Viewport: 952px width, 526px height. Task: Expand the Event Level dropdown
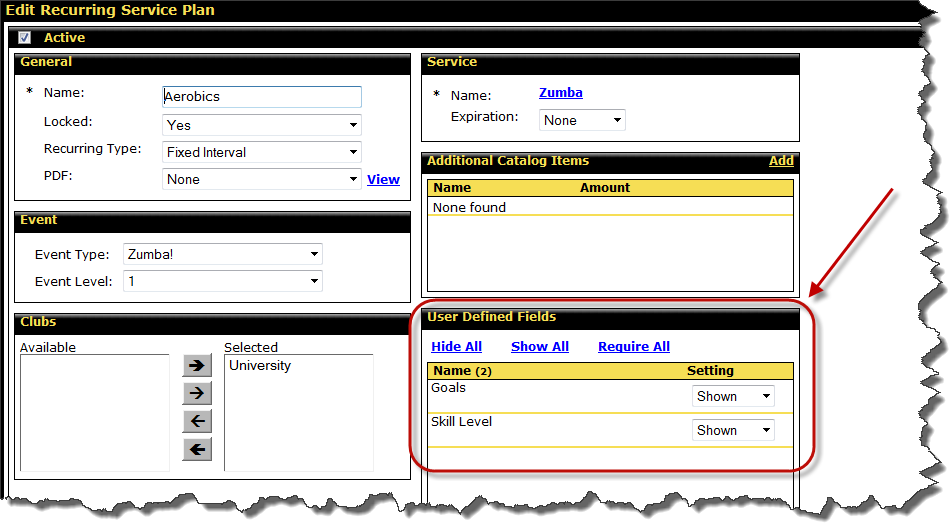tap(222, 281)
